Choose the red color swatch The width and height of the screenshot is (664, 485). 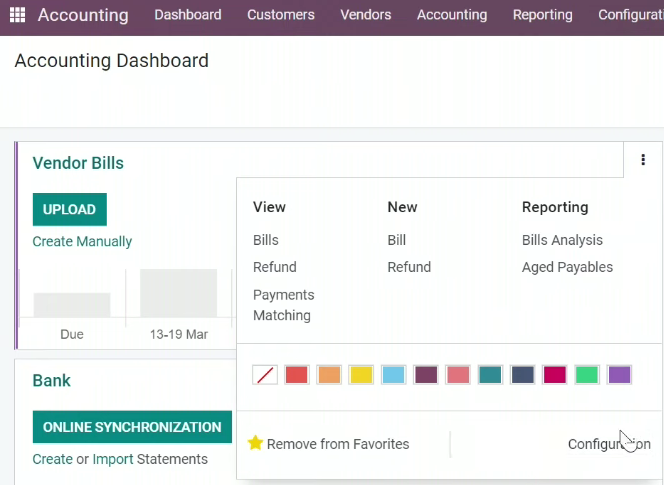tap(297, 375)
